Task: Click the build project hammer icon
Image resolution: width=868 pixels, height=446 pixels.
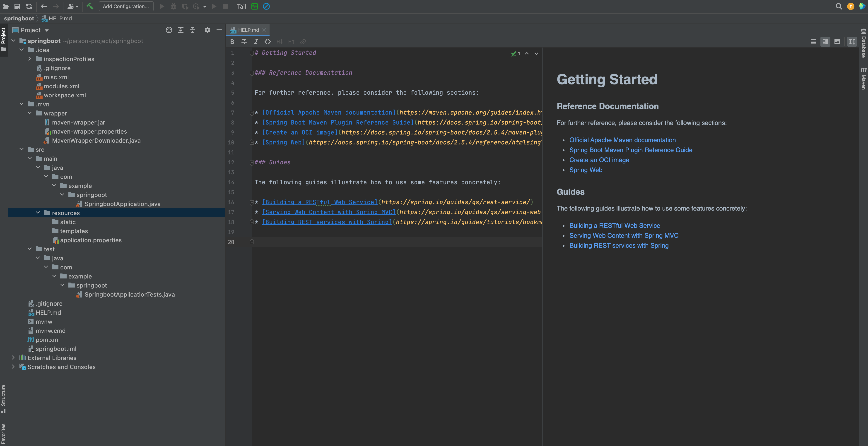Action: [x=90, y=6]
